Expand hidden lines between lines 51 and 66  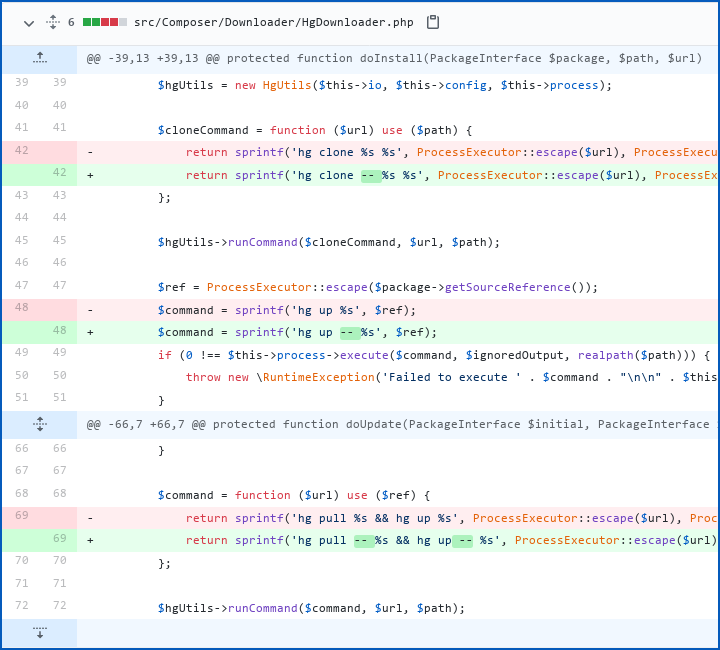click(x=39, y=424)
